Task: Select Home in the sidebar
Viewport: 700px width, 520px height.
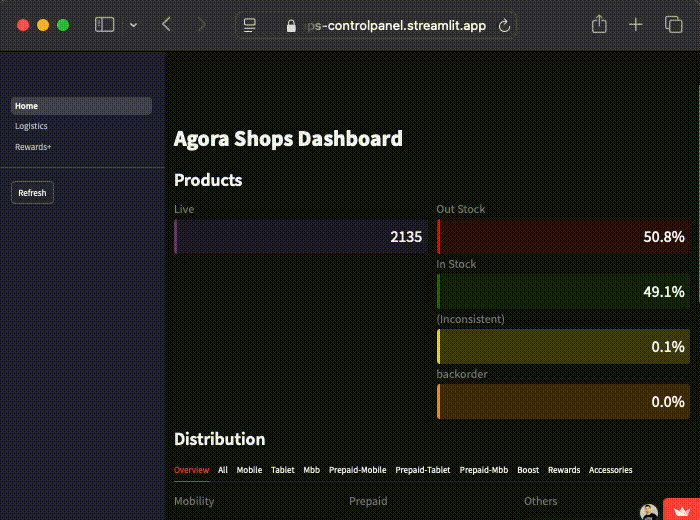Action: tap(81, 106)
